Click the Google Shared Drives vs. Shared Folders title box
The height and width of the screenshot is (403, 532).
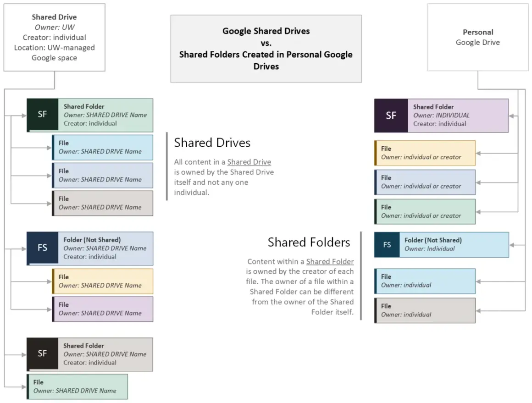tap(266, 49)
